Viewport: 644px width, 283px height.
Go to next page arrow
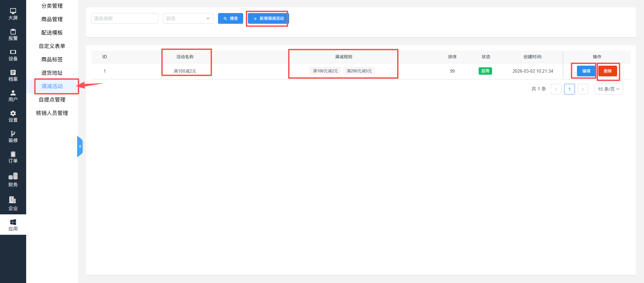click(583, 89)
